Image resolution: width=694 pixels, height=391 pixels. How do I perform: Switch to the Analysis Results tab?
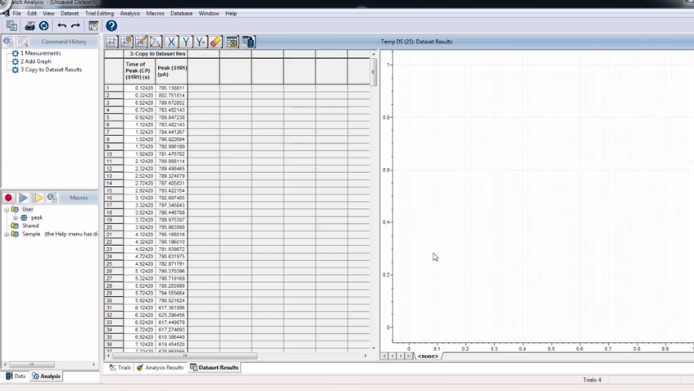click(160, 368)
